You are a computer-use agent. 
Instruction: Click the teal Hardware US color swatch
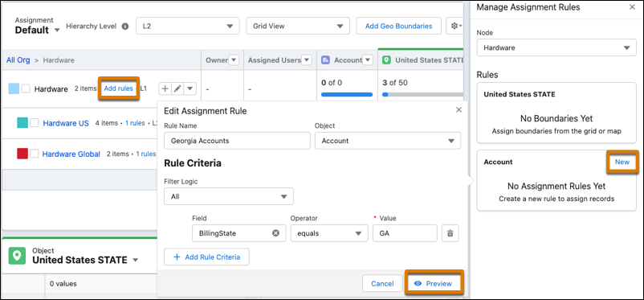tap(22, 123)
